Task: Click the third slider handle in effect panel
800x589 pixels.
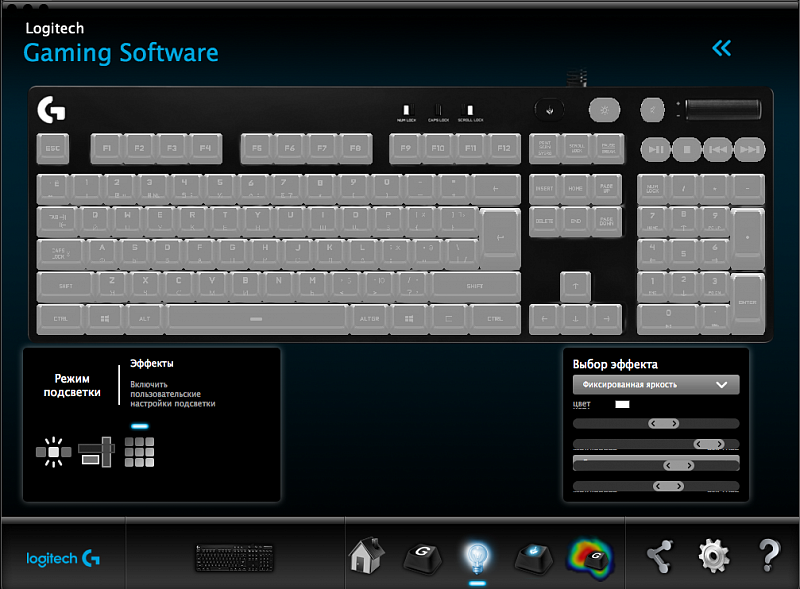Action: pos(679,465)
